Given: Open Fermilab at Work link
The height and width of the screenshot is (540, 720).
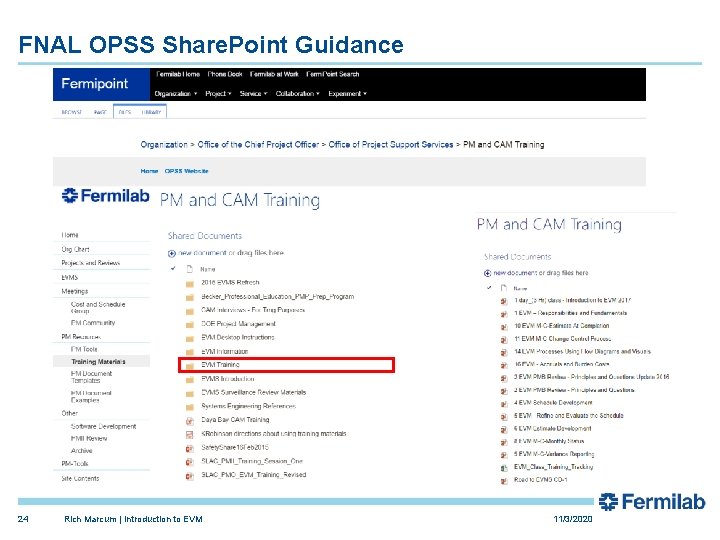Looking at the screenshot, I should [x=274, y=74].
